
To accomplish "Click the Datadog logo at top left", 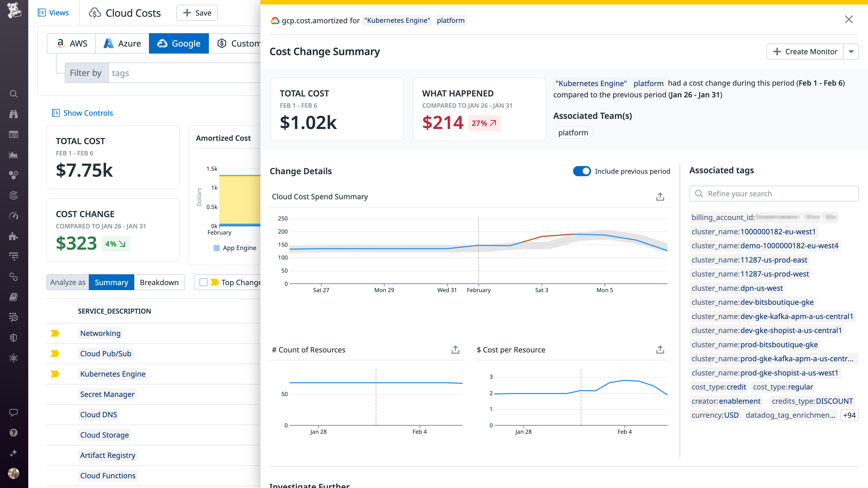I will (14, 10).
